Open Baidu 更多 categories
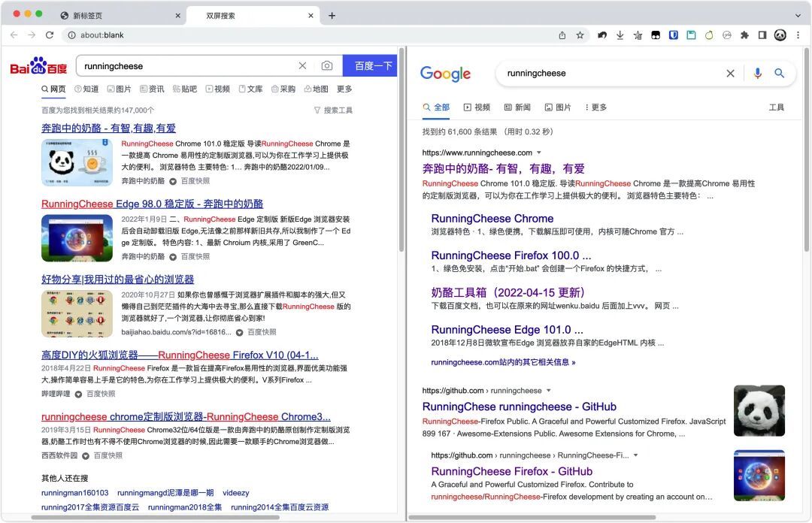Screen dimensions: 812x523 point(344,89)
